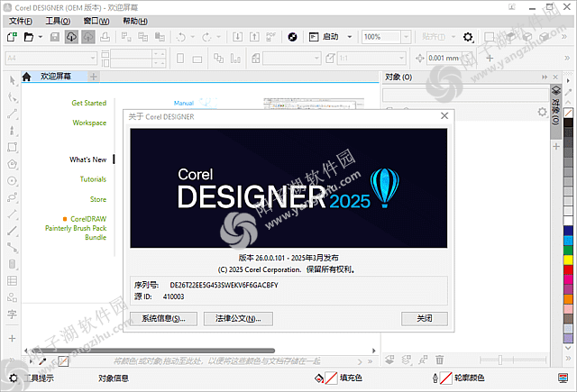Click the horizontal scrollbar in welcome screen
This screenshot has width=577, height=392.
(x=152, y=351)
